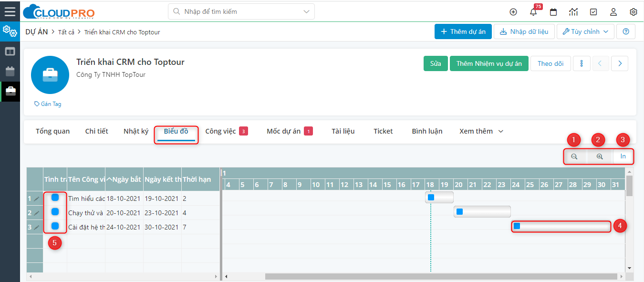Click the Thêm Nhiệm vụ dự án button
644x282 pixels.
click(489, 63)
